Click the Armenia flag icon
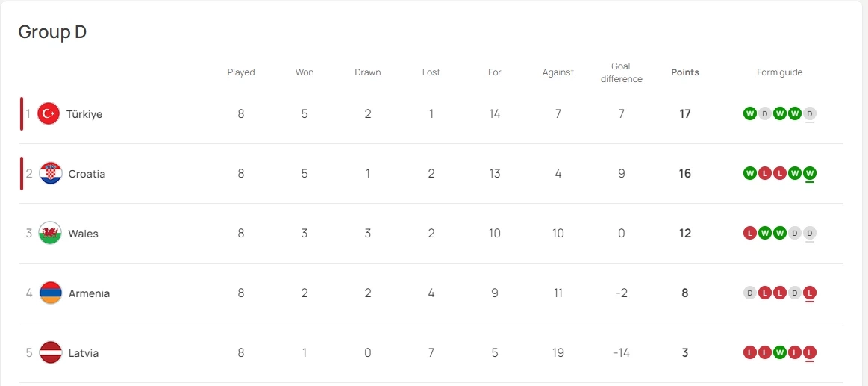The height and width of the screenshot is (386, 868). 51,293
